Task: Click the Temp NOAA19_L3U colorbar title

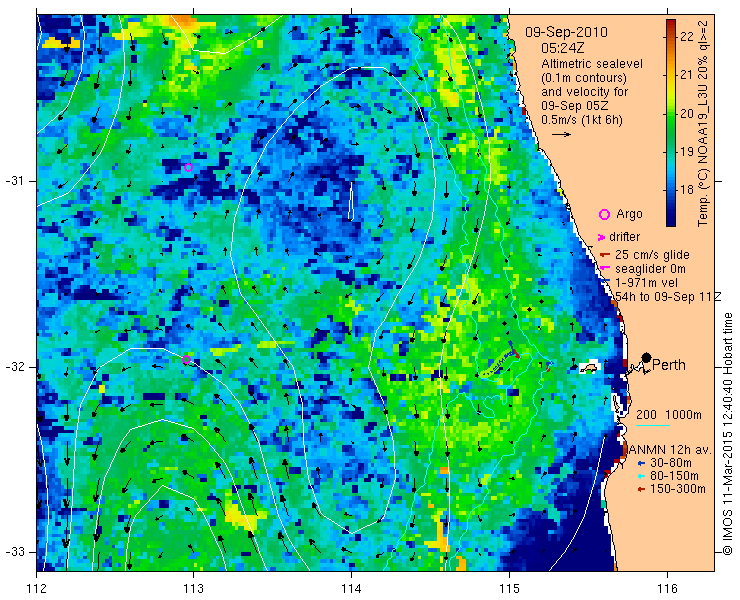Action: coord(703,123)
